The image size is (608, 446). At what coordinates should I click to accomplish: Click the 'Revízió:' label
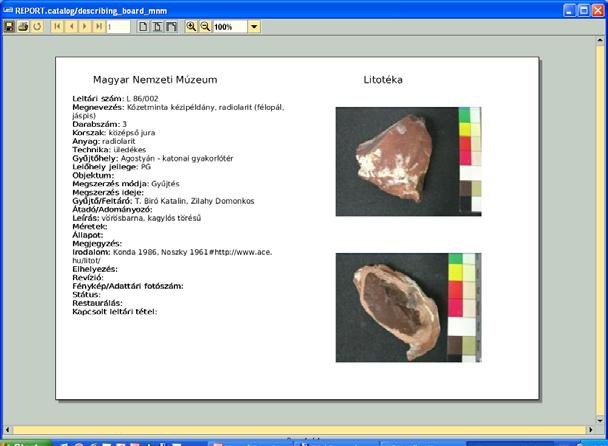coord(88,278)
